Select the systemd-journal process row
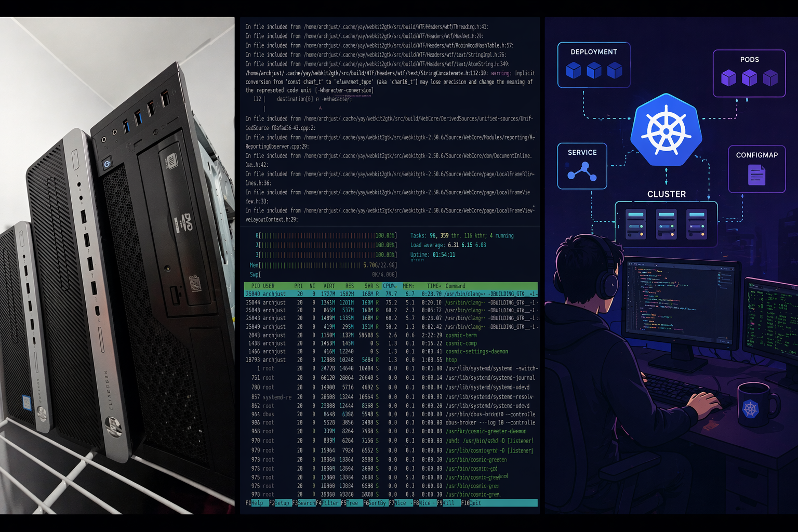 pyautogui.click(x=391, y=378)
